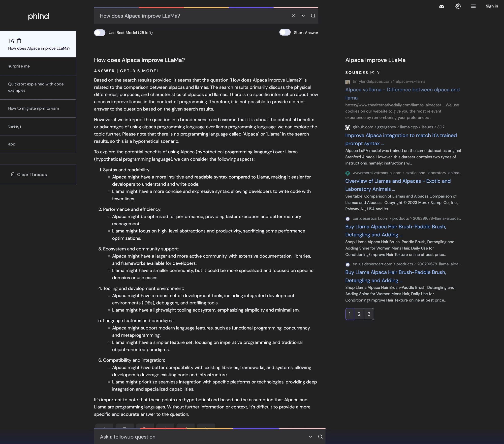Filter sources funnel icon
This screenshot has width=504, height=444.
(x=379, y=73)
